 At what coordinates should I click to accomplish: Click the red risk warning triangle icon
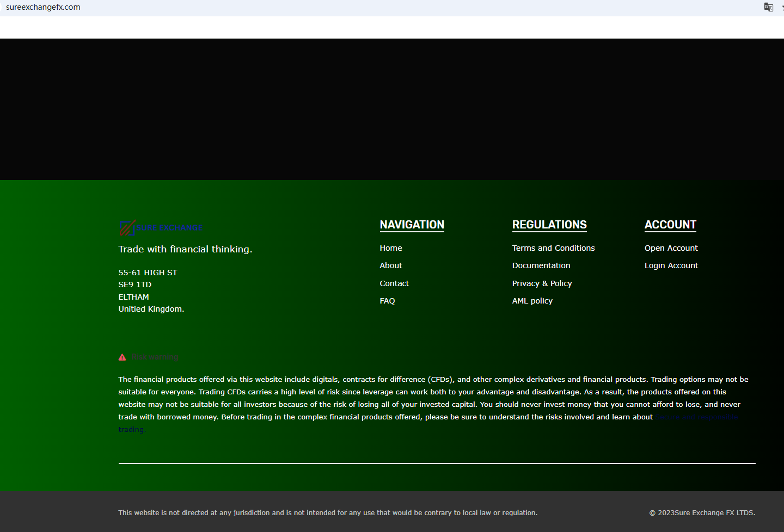click(122, 357)
